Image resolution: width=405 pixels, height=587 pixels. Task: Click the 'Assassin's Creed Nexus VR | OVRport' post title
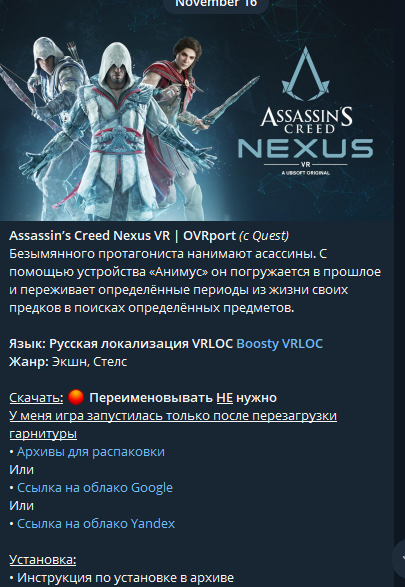(122, 235)
